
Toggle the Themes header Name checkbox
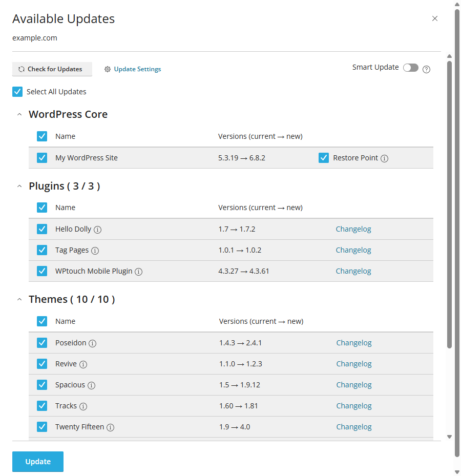tap(42, 321)
